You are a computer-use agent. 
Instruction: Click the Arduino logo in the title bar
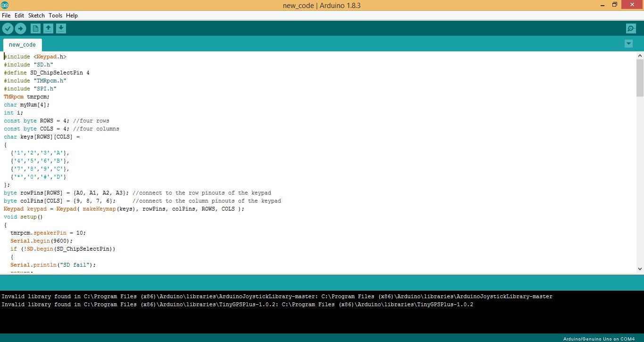[x=5, y=5]
